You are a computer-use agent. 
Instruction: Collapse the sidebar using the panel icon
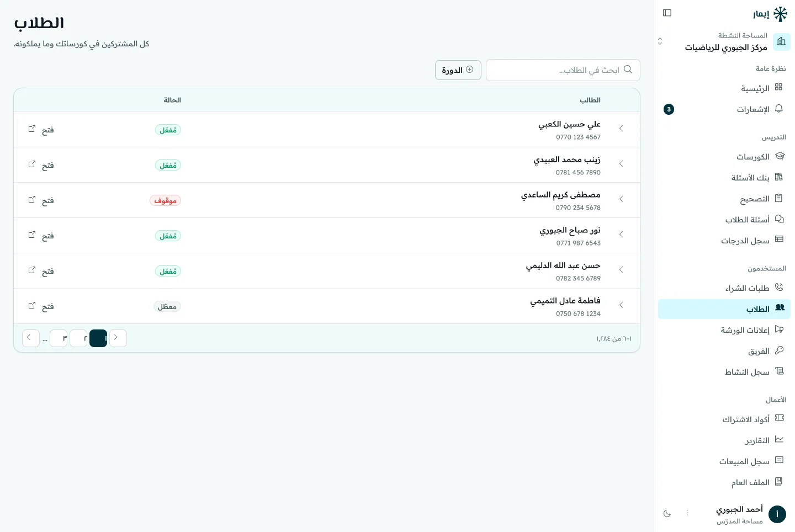coord(667,13)
